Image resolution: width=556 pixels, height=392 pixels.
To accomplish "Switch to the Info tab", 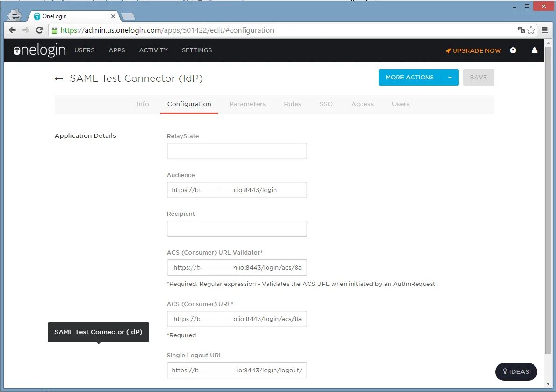I will 143,104.
